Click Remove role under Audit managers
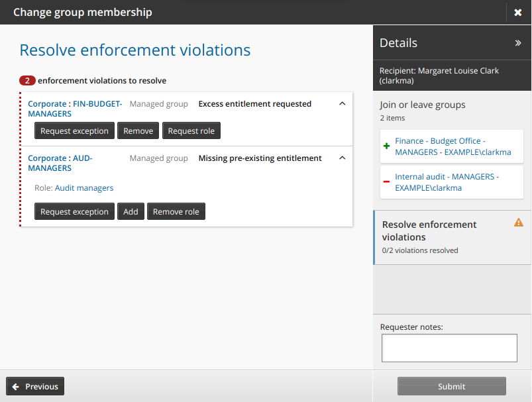This screenshot has width=532, height=402. tap(176, 212)
